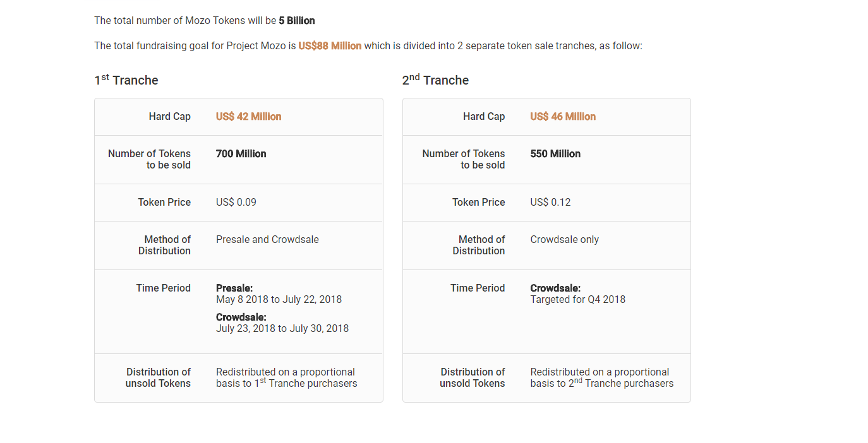Select the 550 Million tokens value
The width and height of the screenshot is (868, 443).
coord(555,153)
